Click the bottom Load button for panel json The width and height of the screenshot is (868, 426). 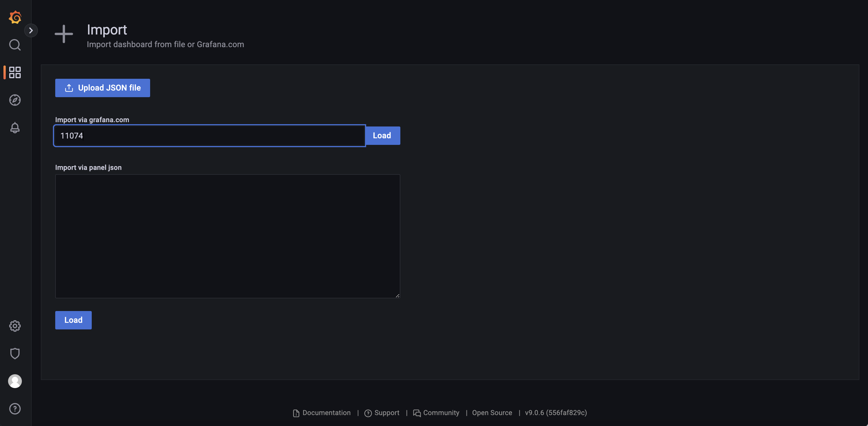pos(73,320)
